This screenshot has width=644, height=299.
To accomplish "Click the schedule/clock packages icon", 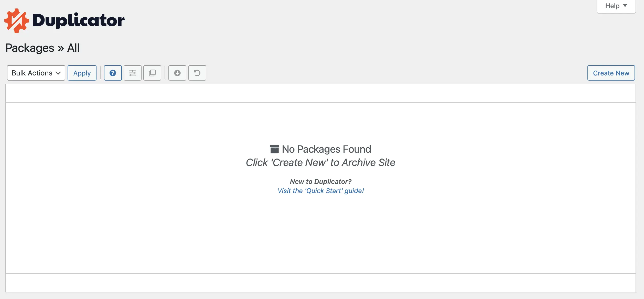I will 198,73.
